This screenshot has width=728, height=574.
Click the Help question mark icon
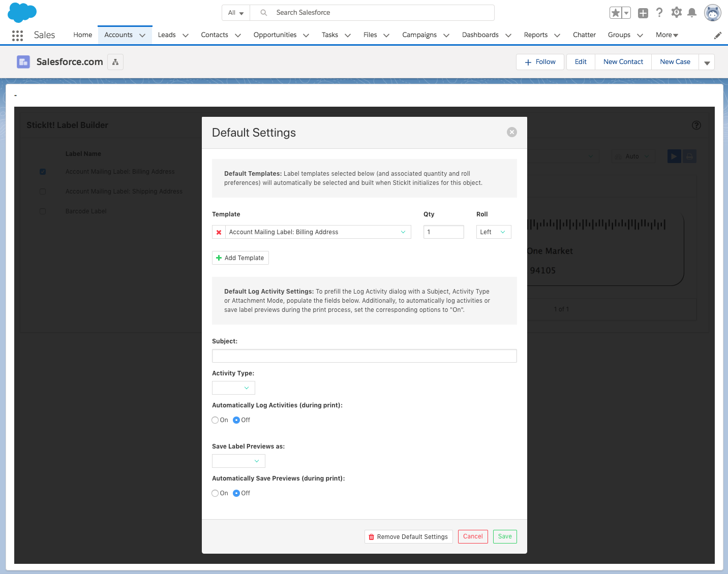pos(659,13)
